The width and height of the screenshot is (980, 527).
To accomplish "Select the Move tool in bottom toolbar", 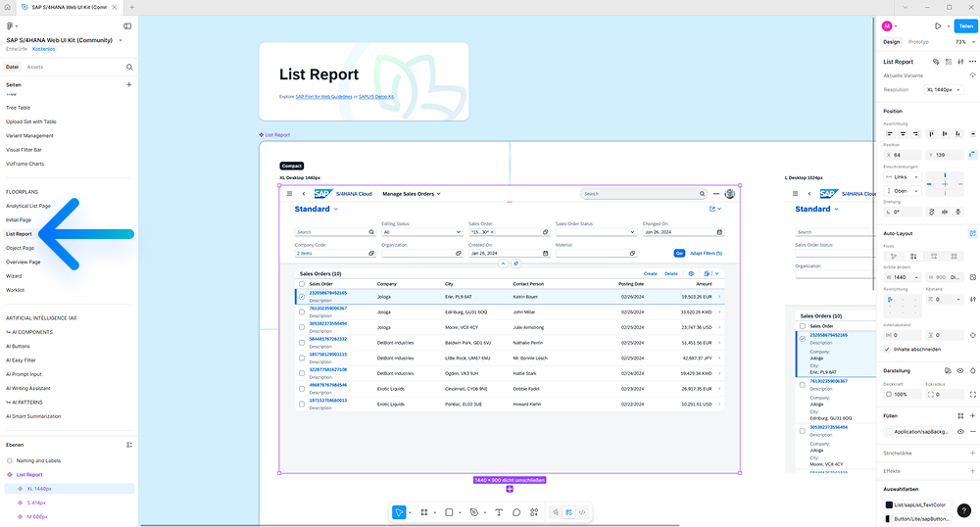I will [x=399, y=512].
